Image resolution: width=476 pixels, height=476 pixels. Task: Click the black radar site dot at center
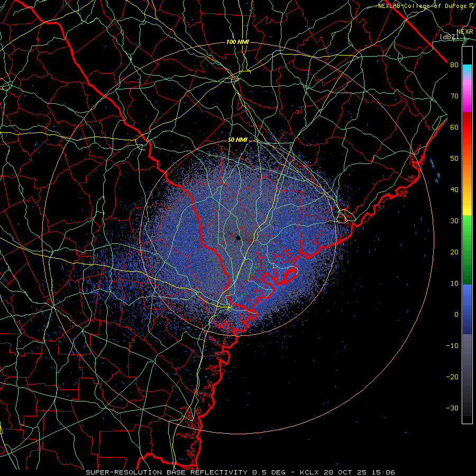pos(239,238)
